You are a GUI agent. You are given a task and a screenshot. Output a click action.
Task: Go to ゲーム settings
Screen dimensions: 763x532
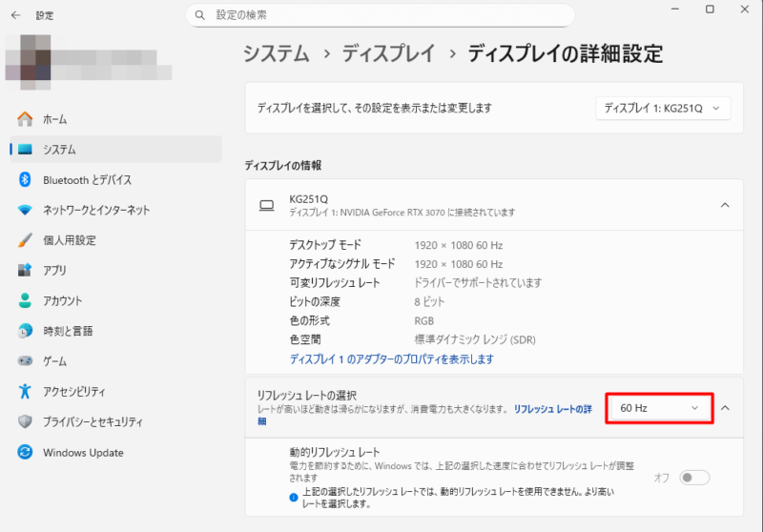115,360
